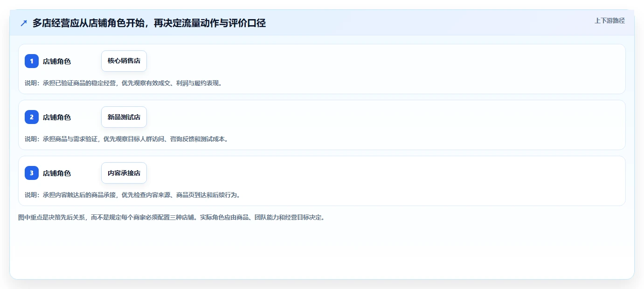This screenshot has height=289, width=644.
Task: Click 店铺角色 label beside 内容承接店
Action: click(57, 173)
